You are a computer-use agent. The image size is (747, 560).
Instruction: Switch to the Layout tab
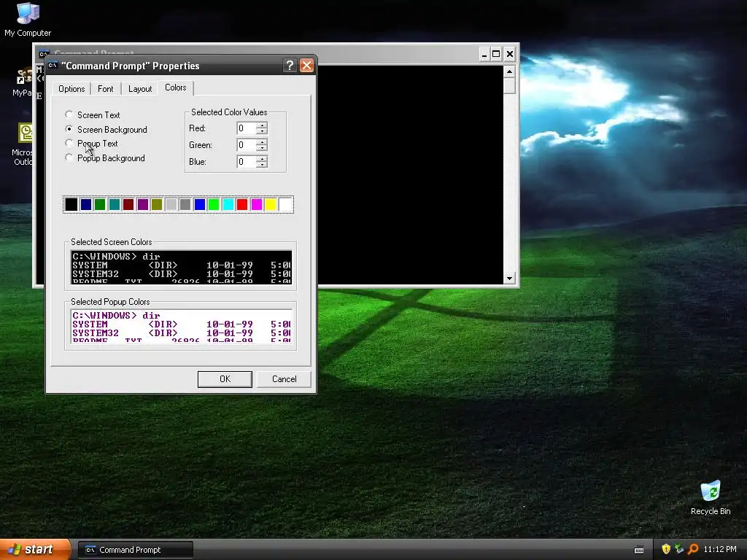140,88
